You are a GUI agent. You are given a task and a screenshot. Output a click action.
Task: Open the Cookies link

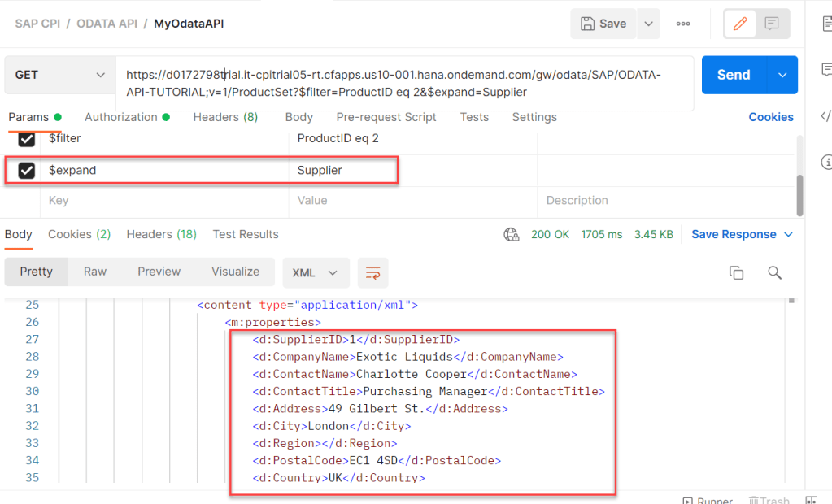click(x=770, y=117)
